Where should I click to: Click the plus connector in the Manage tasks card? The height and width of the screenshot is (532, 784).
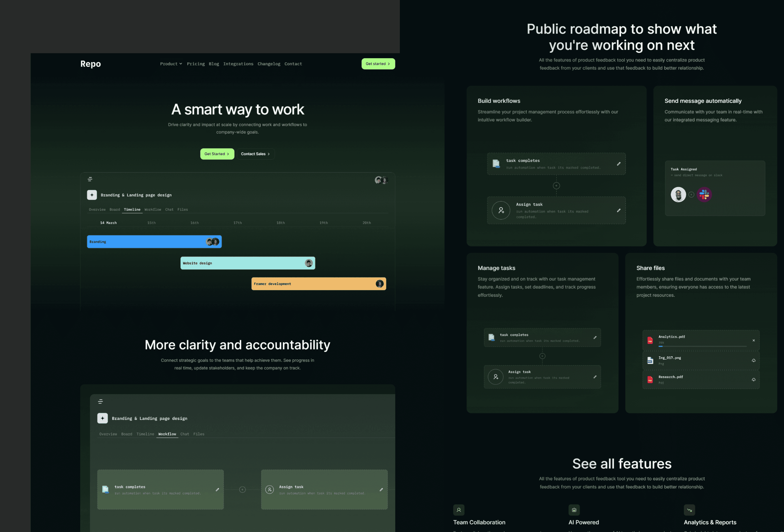coord(542,356)
